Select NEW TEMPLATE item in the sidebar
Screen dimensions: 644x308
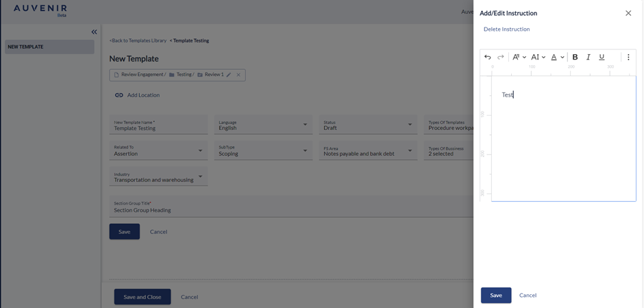[49, 47]
